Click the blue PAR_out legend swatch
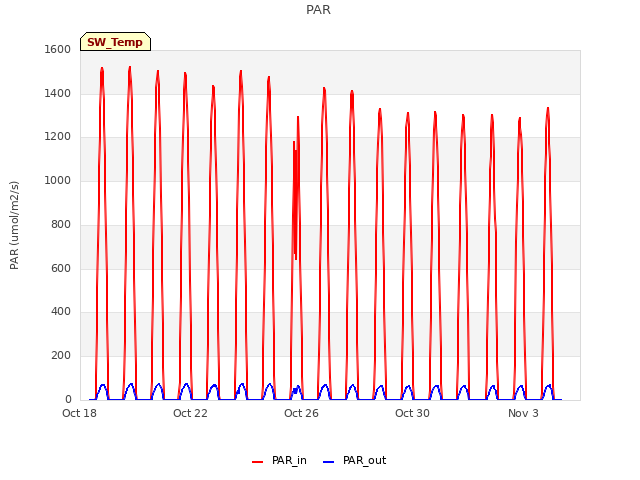Viewport: 640px width, 480px height. (329, 462)
